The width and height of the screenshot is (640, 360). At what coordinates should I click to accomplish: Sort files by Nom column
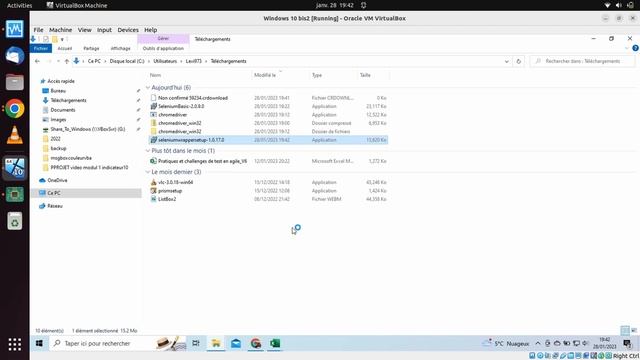pyautogui.click(x=155, y=75)
